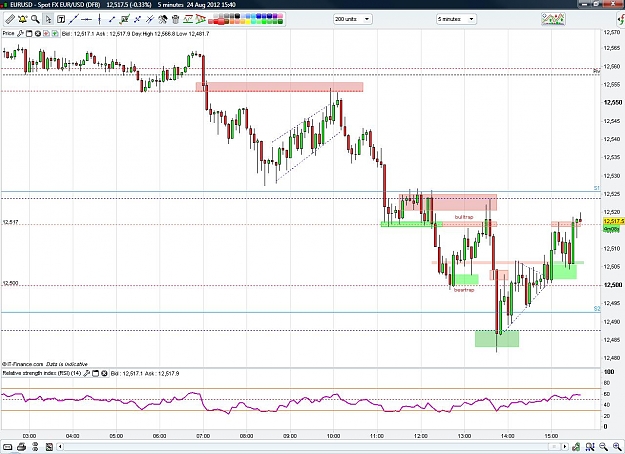Select the line segment drawing tool
Viewport: 625px width, 454px height.
[112, 19]
